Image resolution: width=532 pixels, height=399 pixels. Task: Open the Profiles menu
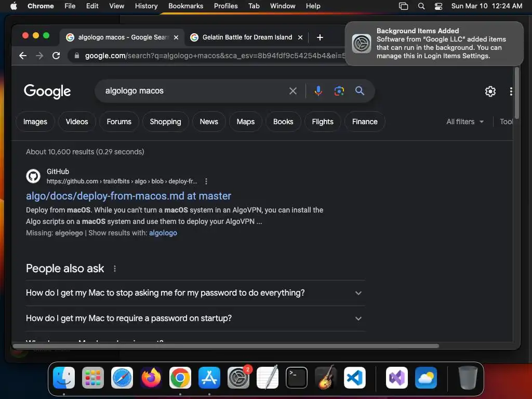225,6
